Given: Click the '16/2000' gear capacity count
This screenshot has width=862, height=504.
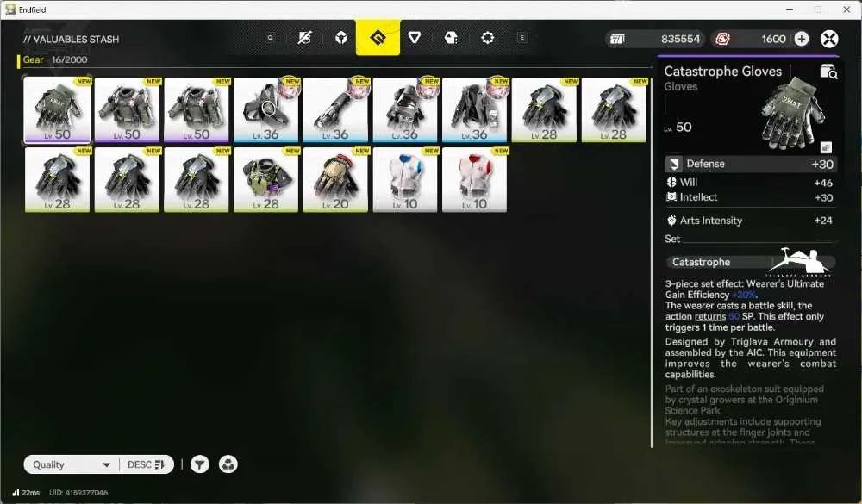Looking at the screenshot, I should point(69,59).
